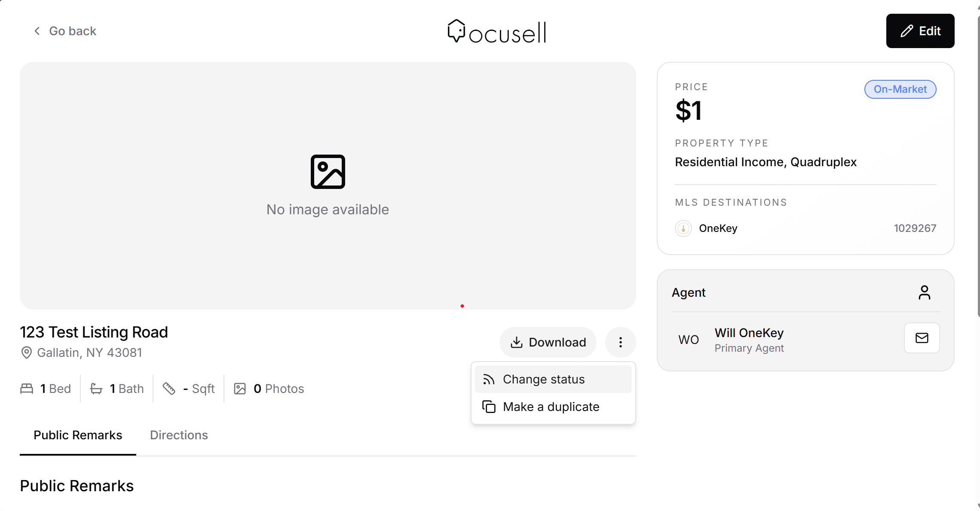Click the photos count icon
The height and width of the screenshot is (511, 980).
pos(240,389)
